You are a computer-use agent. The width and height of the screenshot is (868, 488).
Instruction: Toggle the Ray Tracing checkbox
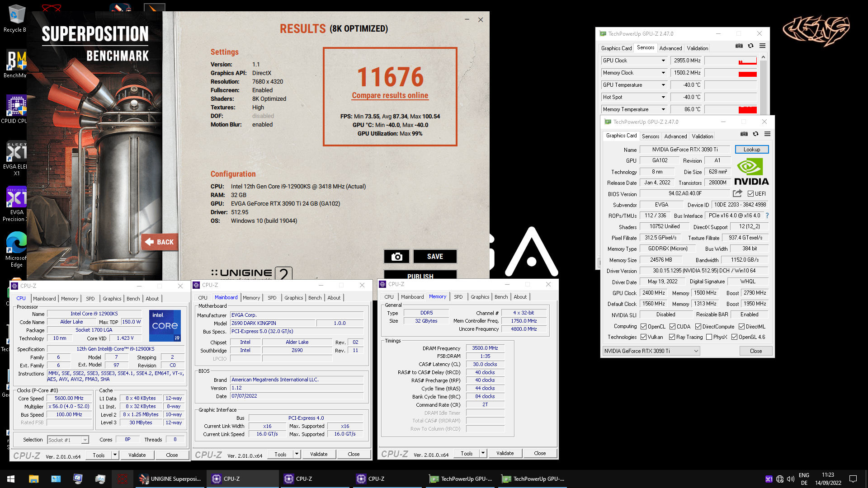pos(672,337)
